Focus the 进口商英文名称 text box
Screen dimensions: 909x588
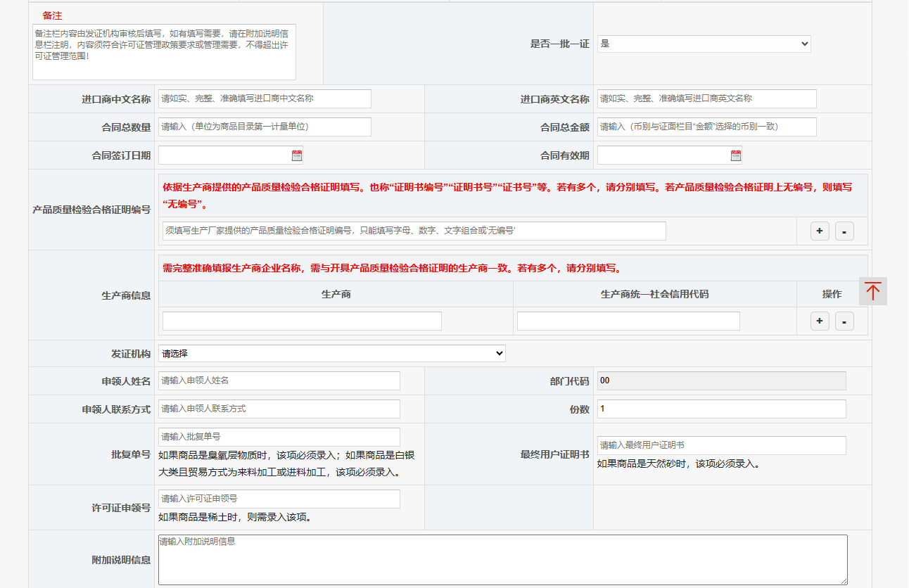pos(706,99)
